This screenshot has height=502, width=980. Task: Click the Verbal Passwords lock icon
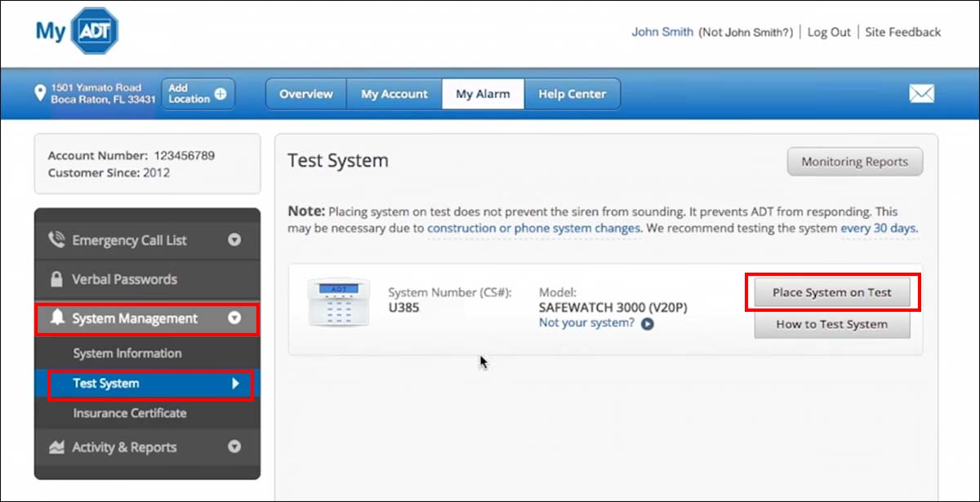[56, 279]
